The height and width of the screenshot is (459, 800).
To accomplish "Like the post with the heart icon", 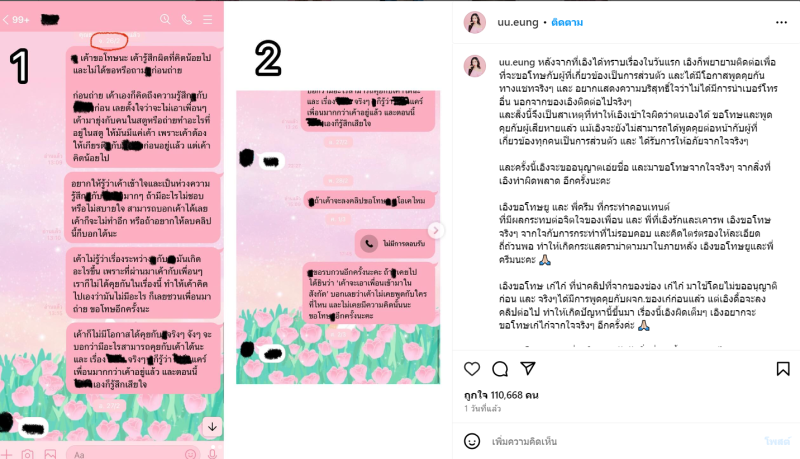I will click(x=472, y=369).
